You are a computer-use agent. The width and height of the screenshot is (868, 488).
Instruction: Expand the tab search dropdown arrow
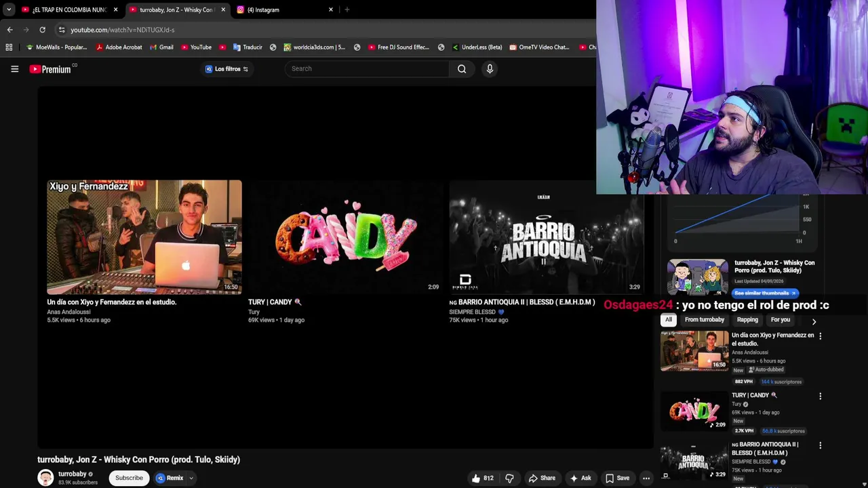pyautogui.click(x=8, y=9)
